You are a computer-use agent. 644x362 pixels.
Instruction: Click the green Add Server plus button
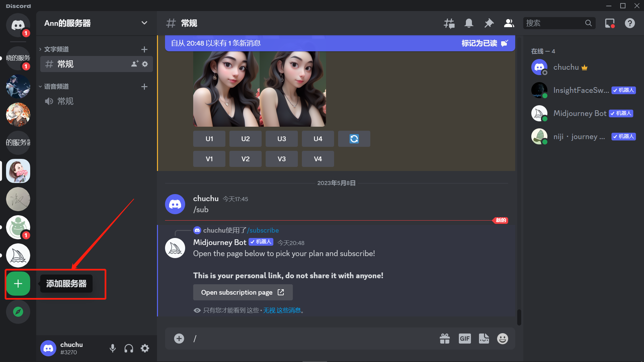click(x=18, y=284)
